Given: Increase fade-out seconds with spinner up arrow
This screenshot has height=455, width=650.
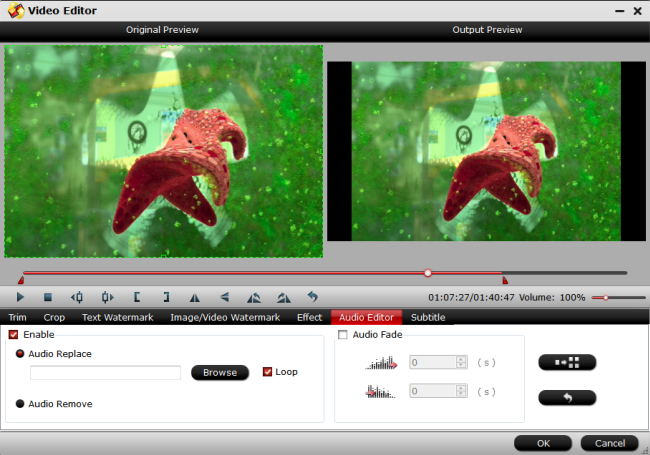Looking at the screenshot, I should pyautogui.click(x=461, y=388).
